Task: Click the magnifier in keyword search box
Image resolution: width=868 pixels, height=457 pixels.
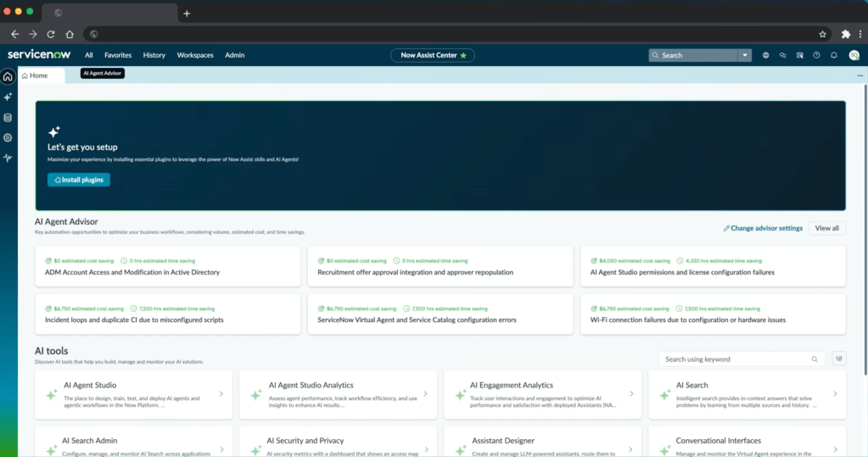Action: click(815, 359)
